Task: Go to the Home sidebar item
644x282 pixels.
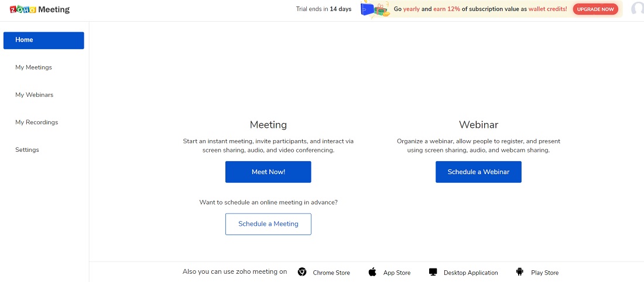Action: (x=44, y=40)
